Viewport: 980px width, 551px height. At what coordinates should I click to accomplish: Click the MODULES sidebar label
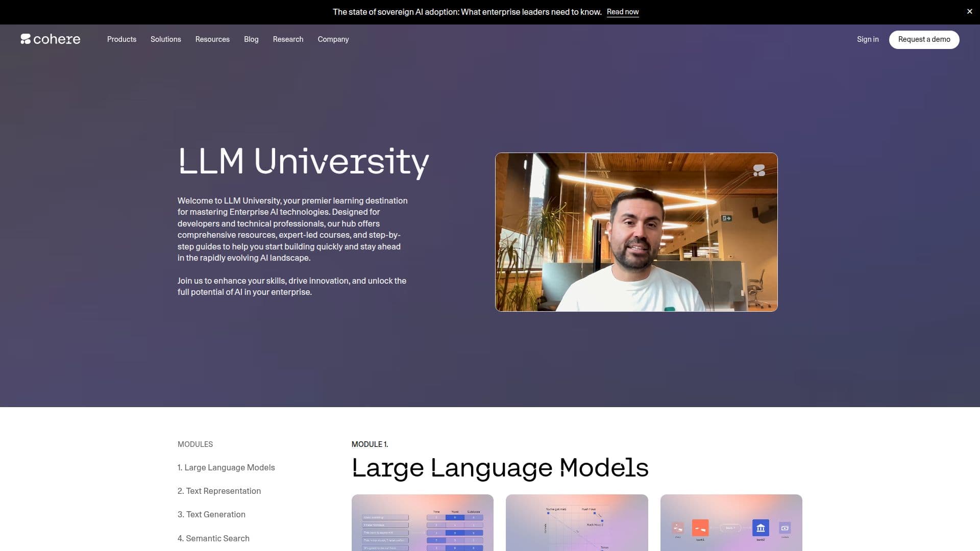tap(195, 444)
